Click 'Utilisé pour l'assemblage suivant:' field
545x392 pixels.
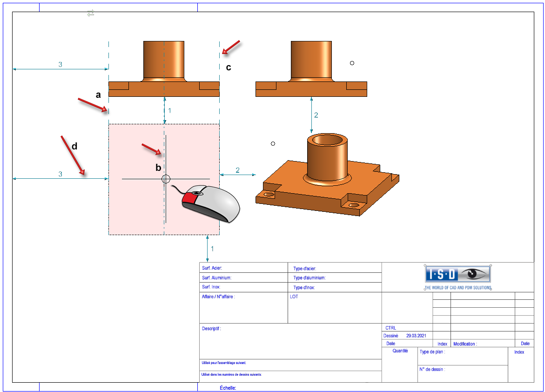tap(290, 365)
